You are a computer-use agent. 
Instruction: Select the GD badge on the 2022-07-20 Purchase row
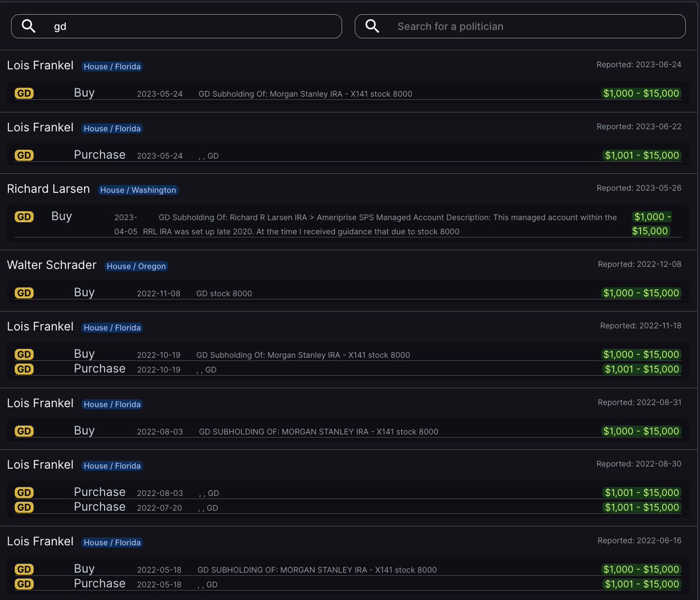pos(24,507)
